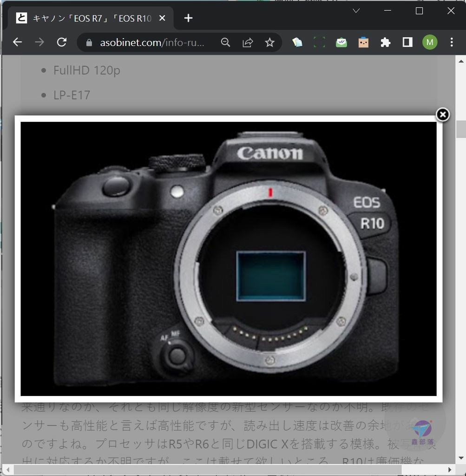
Task: Share this page
Action: [x=248, y=42]
